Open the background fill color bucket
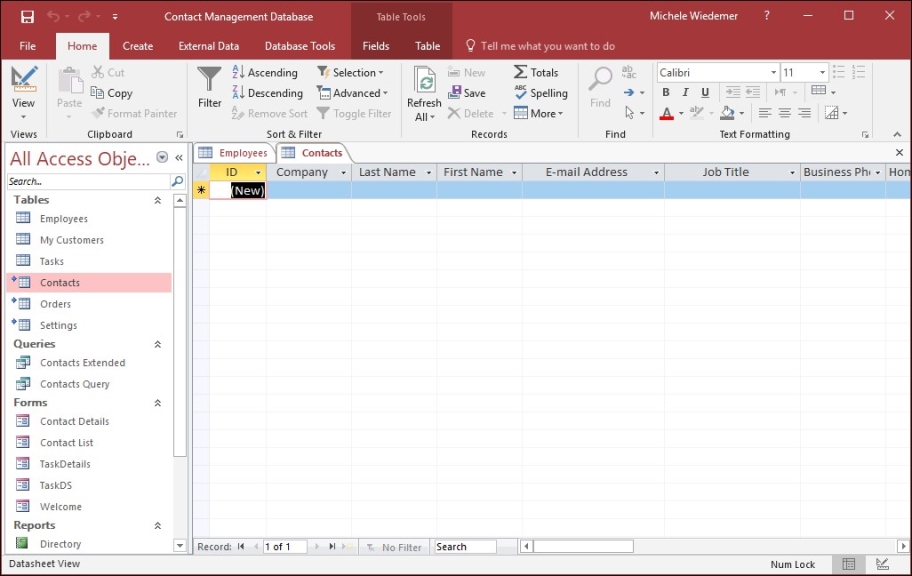The height and width of the screenshot is (576, 912). (x=727, y=113)
